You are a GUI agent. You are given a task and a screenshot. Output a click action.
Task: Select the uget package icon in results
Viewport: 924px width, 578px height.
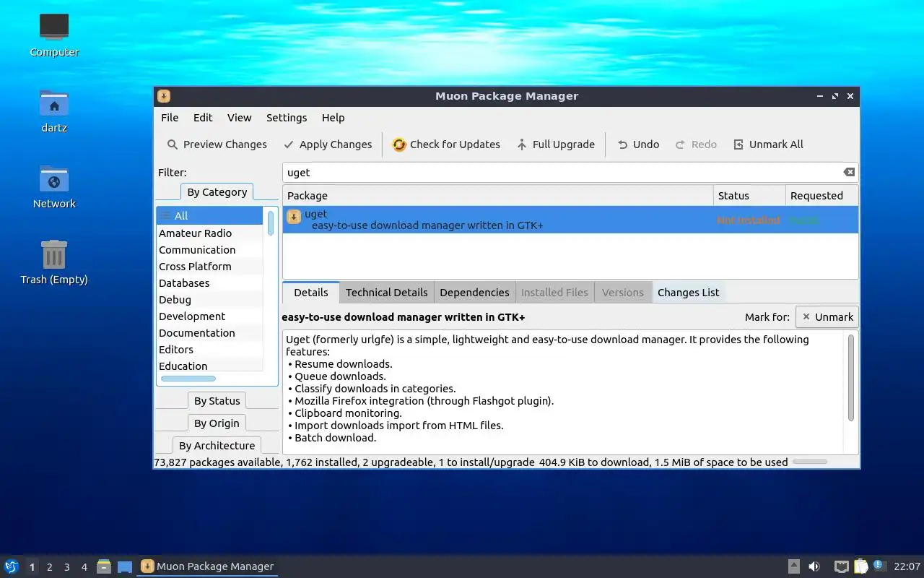(x=294, y=217)
